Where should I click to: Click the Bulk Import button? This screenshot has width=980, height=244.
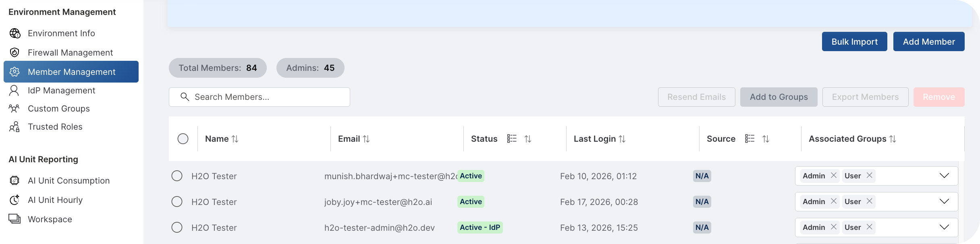[854, 41]
